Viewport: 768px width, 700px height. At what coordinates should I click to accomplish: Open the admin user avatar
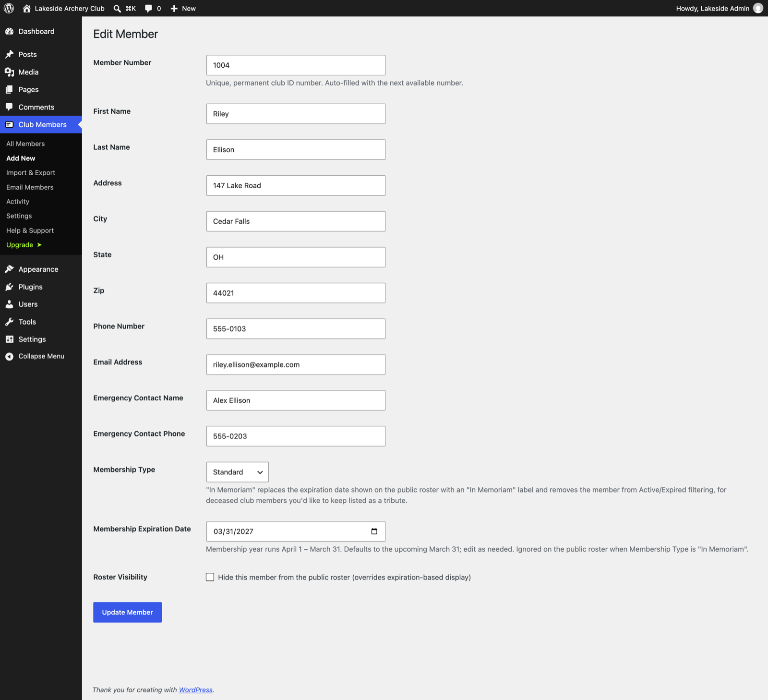point(758,8)
